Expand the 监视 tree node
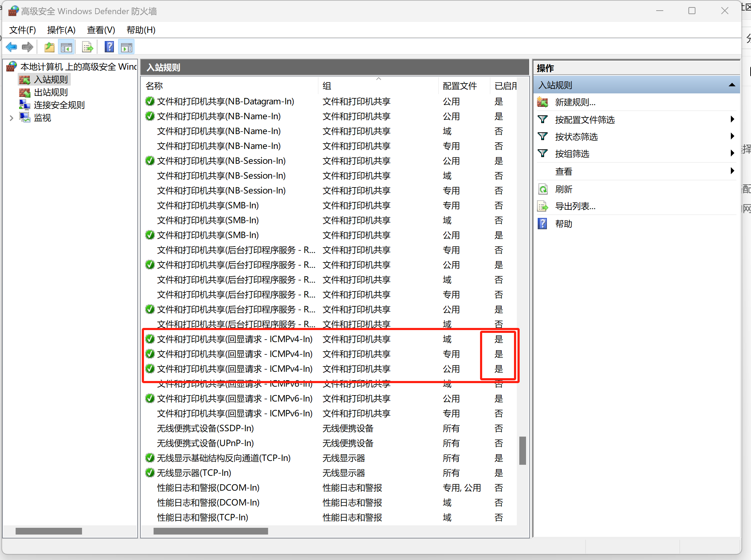The width and height of the screenshot is (751, 560). (11, 118)
